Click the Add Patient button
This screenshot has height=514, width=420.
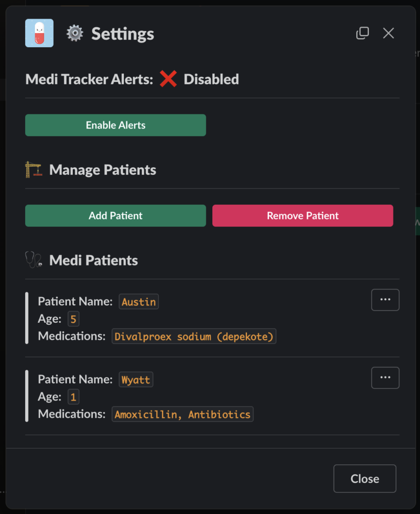tap(115, 216)
